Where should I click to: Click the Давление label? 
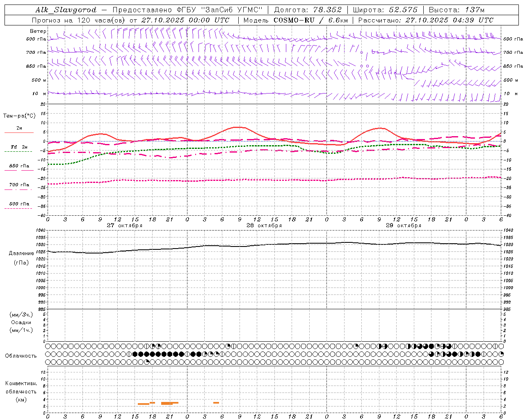coord(21,253)
